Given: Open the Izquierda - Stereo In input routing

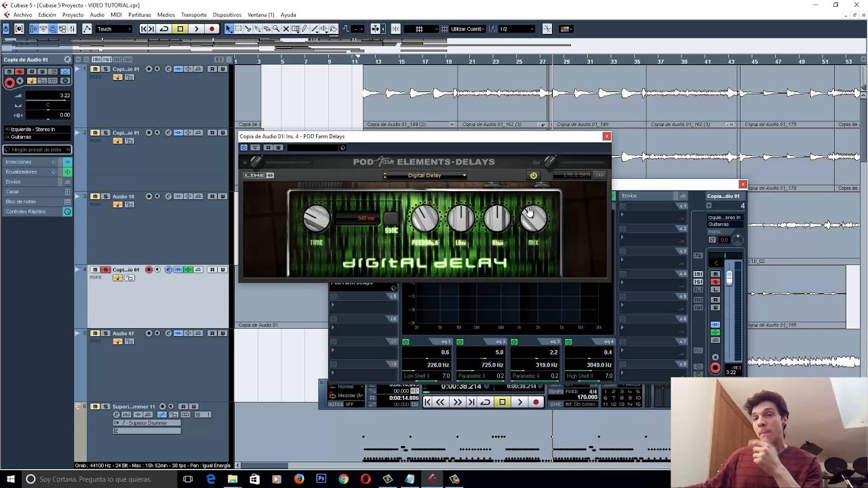Looking at the screenshot, I should [x=37, y=129].
